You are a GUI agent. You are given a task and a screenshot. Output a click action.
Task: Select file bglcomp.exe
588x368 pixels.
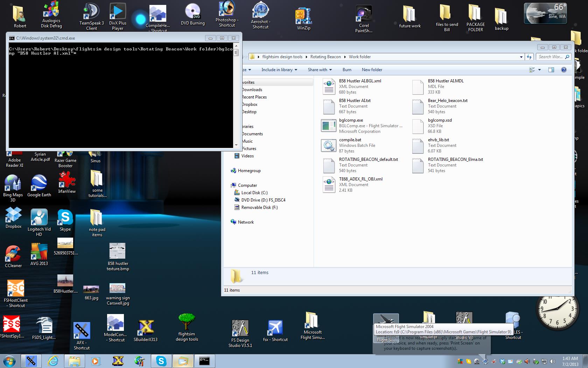tap(362, 126)
